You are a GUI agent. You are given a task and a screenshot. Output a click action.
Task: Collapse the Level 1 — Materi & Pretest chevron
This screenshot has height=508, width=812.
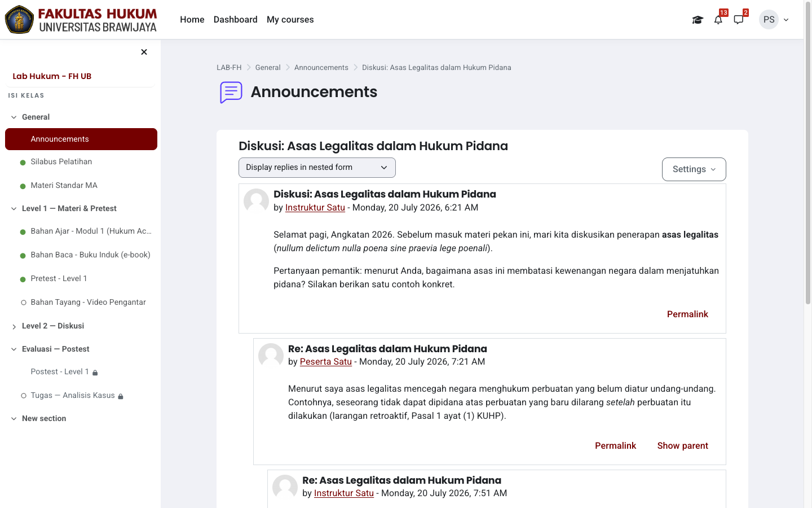click(14, 209)
